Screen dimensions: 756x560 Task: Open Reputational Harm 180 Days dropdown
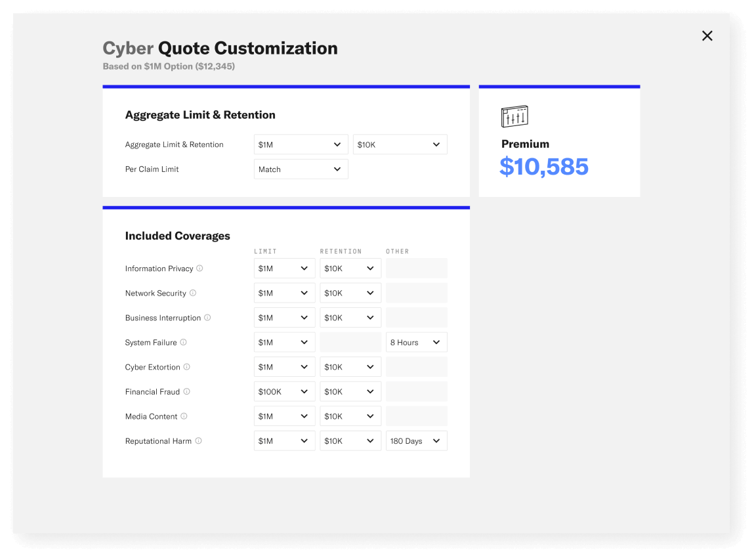[x=417, y=441]
